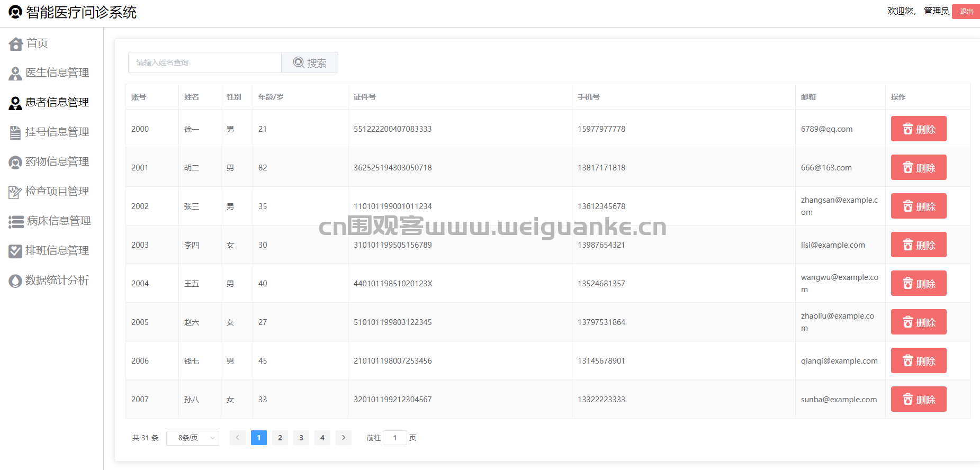Delete patient 徐一 with account 2000
Screen dimensions: 980x470
pyautogui.click(x=919, y=129)
